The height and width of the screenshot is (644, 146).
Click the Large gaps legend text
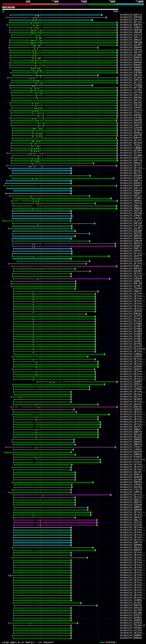click(x=29, y=642)
